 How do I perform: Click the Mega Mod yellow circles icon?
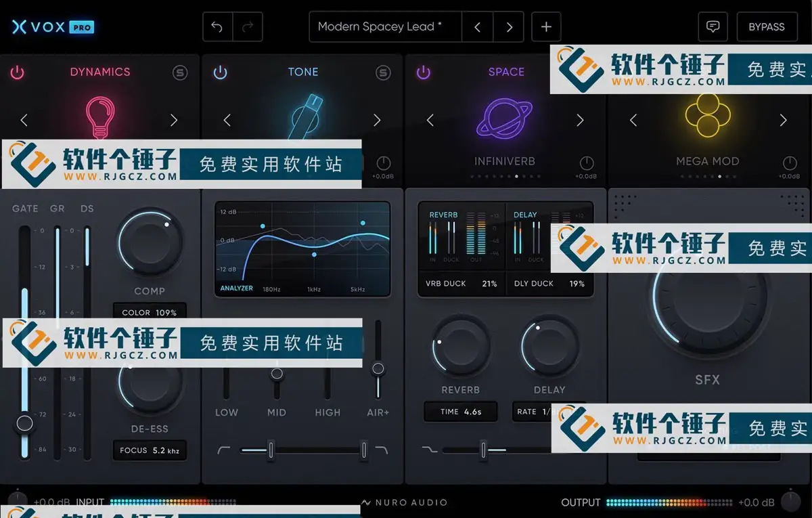pyautogui.click(x=708, y=115)
